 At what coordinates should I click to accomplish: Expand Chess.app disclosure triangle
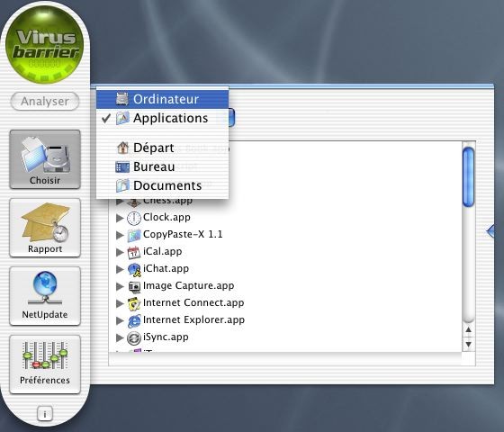120,202
